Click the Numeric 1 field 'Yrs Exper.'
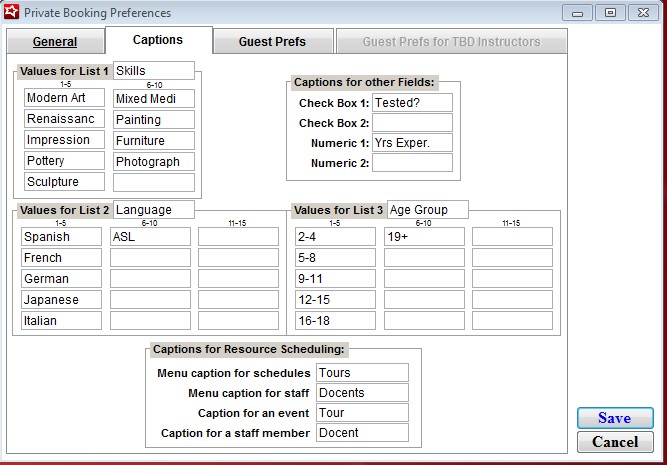The height and width of the screenshot is (465, 667). tap(411, 143)
